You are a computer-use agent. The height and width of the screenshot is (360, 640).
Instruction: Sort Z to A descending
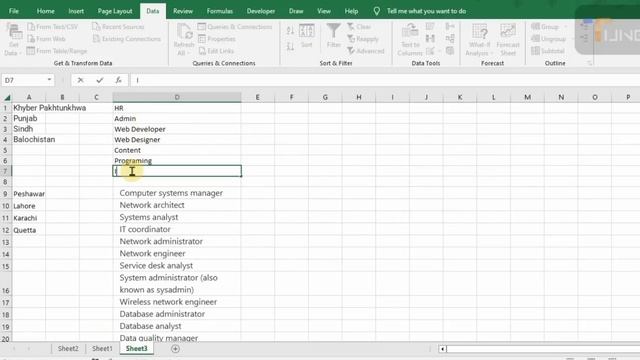click(290, 47)
